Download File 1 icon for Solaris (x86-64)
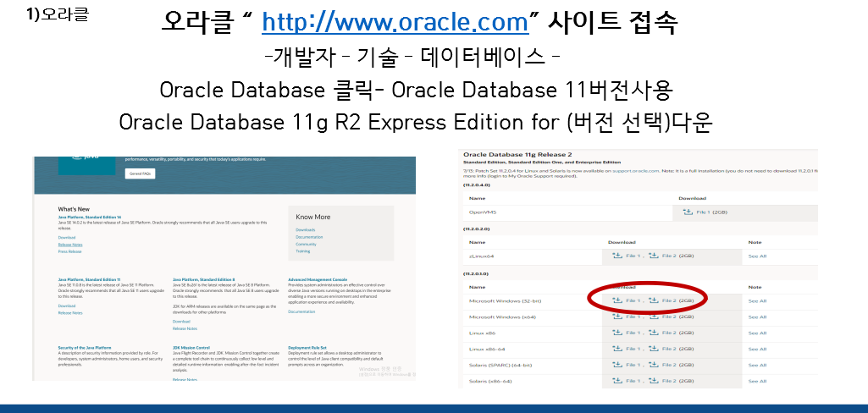The width and height of the screenshot is (868, 413). 618,381
